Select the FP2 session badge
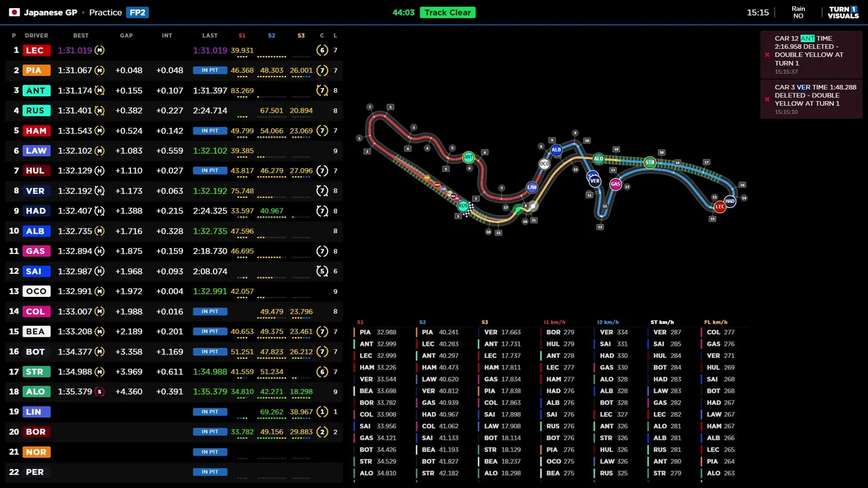 pos(138,12)
